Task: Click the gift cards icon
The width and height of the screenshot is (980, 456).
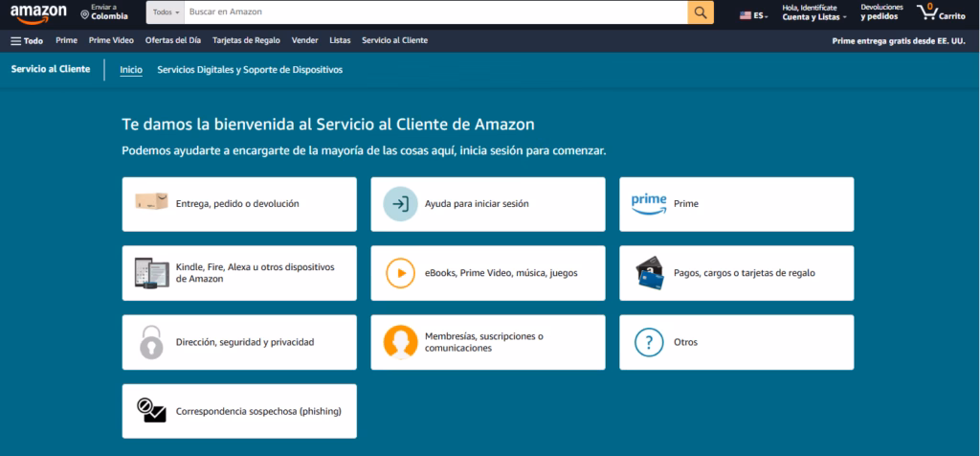Action: (650, 273)
